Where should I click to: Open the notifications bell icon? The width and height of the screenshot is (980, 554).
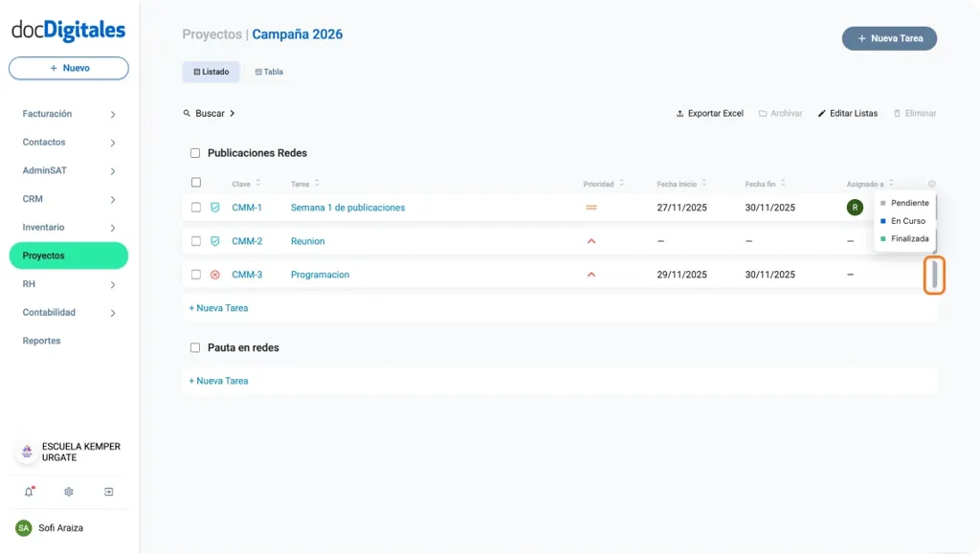tap(27, 491)
